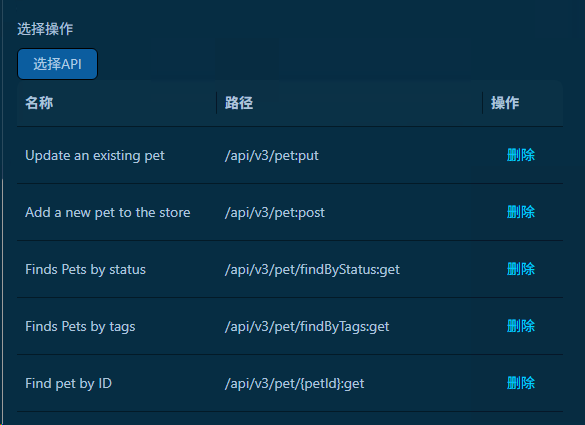This screenshot has width=585, height=425.
Task: Click the /api/v3/pet/findByStatus:get path
Action: [x=312, y=270]
